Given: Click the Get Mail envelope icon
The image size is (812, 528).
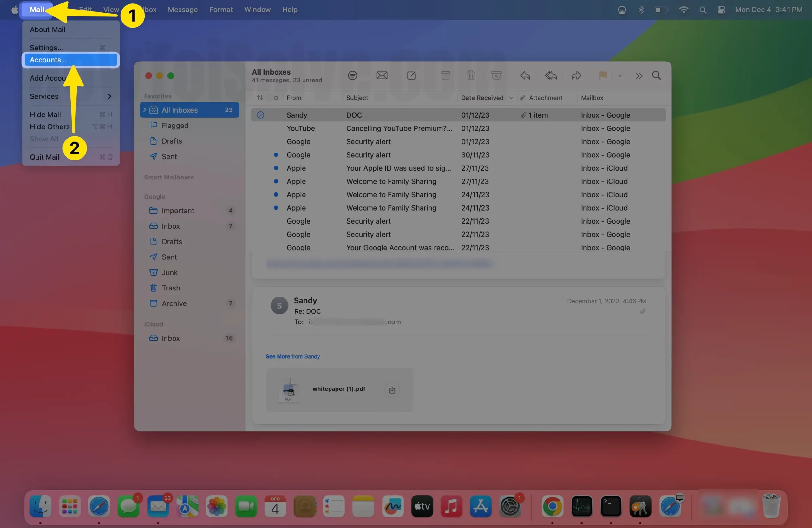Looking at the screenshot, I should coord(382,75).
